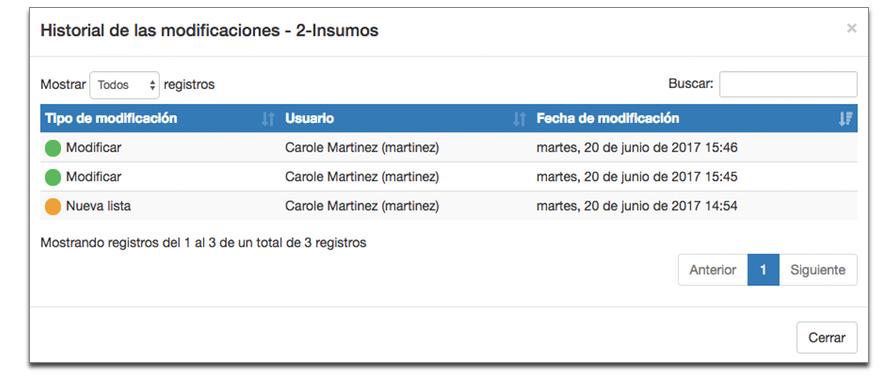Click Carole Martinez in the 14:54 row

(362, 206)
